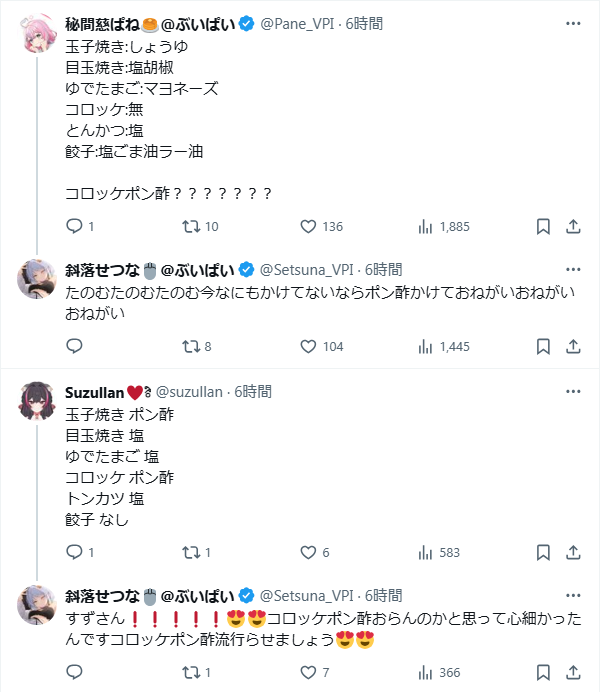This screenshot has height=692, width=600.
Task: Click Suzullan's profile avatar
Action: [x=38, y=402]
